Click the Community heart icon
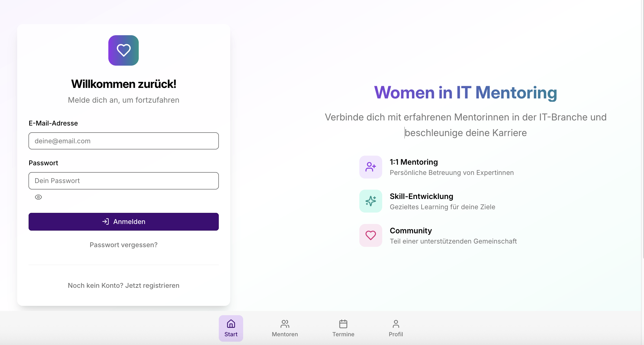The height and width of the screenshot is (345, 644). tap(370, 235)
